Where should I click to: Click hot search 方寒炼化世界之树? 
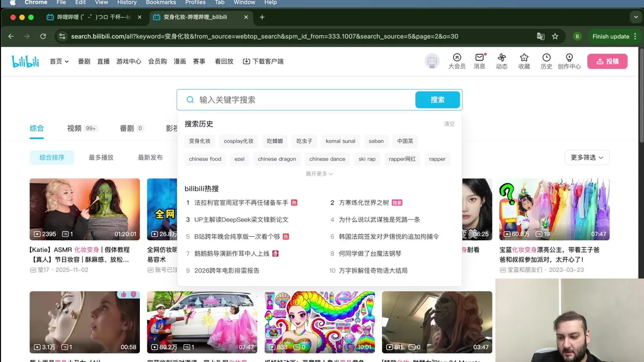pyautogui.click(x=364, y=203)
